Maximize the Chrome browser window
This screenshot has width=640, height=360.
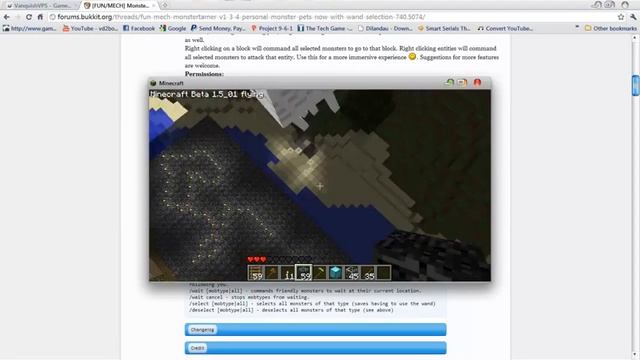pos(610,5)
